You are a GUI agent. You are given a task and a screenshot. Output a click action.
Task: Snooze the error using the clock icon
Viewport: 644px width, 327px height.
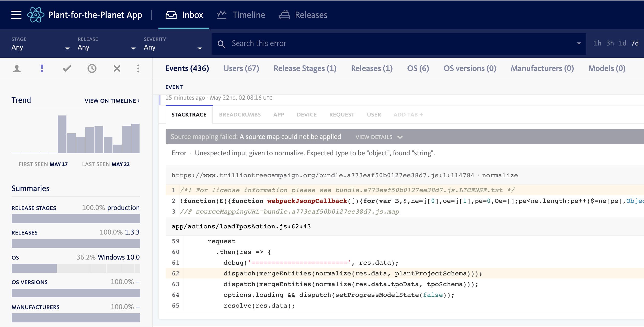[x=92, y=68]
